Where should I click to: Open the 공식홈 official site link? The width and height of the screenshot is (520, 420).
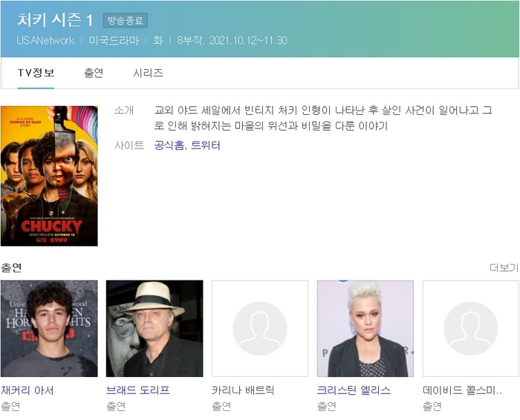(169, 145)
